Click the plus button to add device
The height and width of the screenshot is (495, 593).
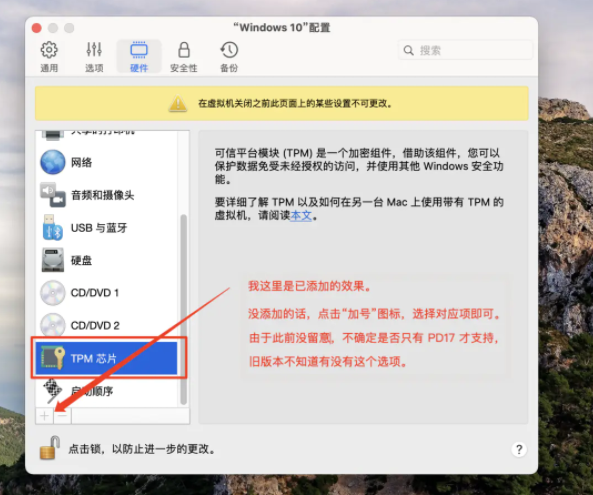click(x=44, y=416)
